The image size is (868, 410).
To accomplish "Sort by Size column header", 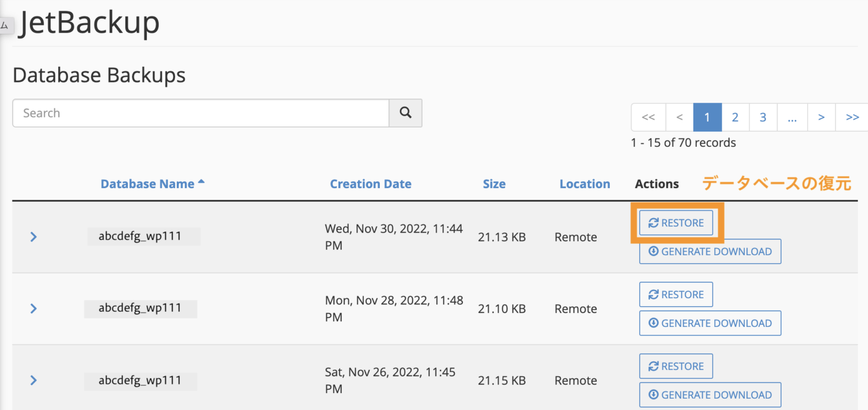I will click(494, 184).
